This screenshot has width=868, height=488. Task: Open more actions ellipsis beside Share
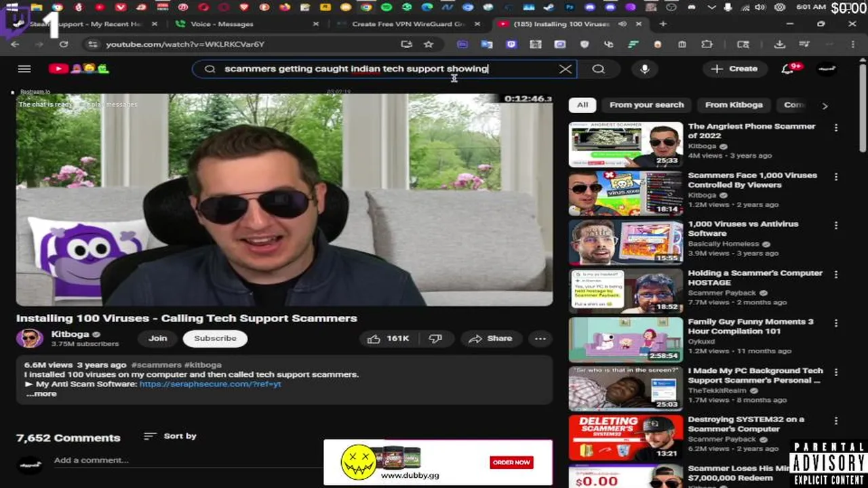click(x=540, y=338)
